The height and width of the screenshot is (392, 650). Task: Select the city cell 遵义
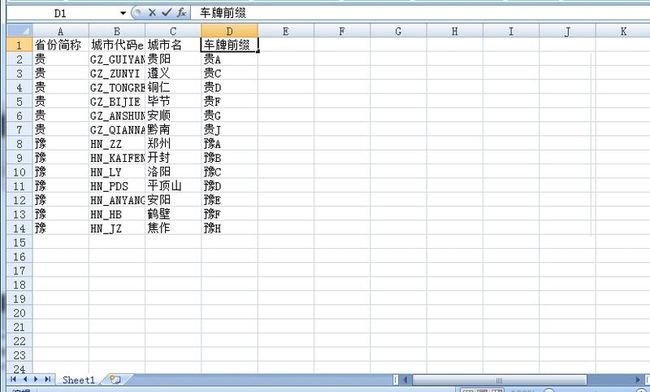(x=173, y=73)
